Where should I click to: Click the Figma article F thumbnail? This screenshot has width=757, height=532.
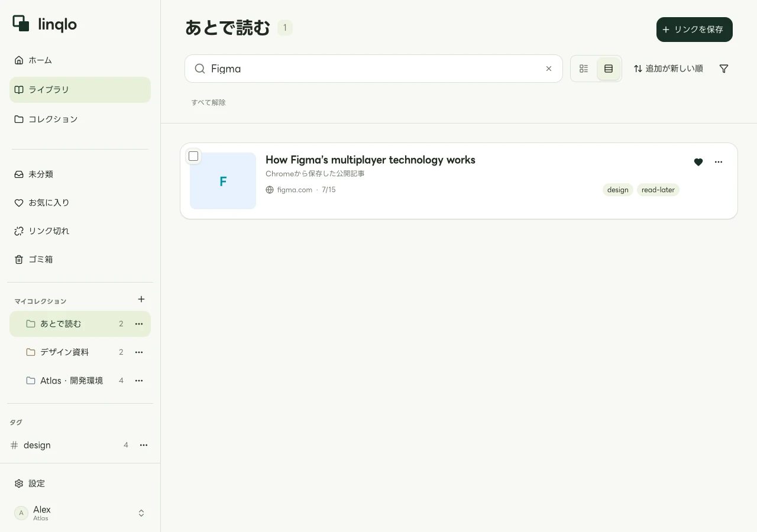tap(223, 181)
